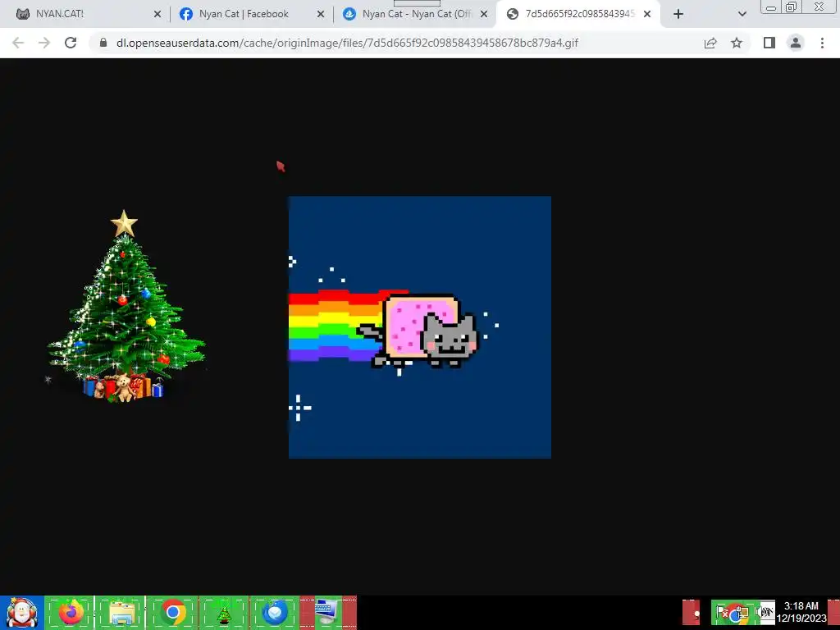Open the Chrome profile menu
Viewport: 840px width, 630px height.
click(796, 43)
